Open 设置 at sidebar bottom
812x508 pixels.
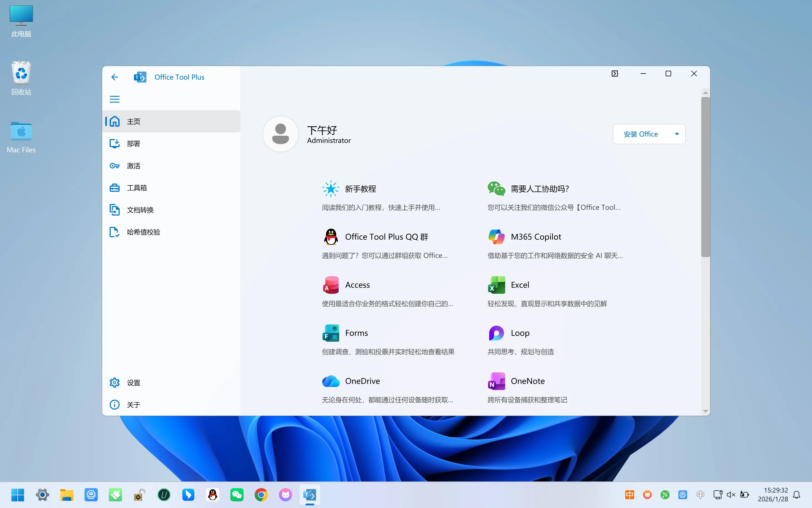coord(134,383)
